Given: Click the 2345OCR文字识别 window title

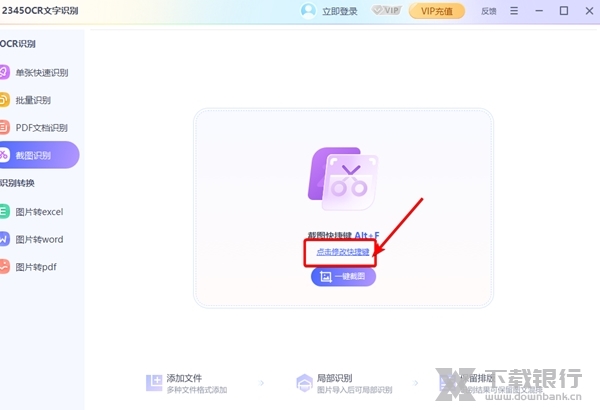Looking at the screenshot, I should pyautogui.click(x=40, y=11).
